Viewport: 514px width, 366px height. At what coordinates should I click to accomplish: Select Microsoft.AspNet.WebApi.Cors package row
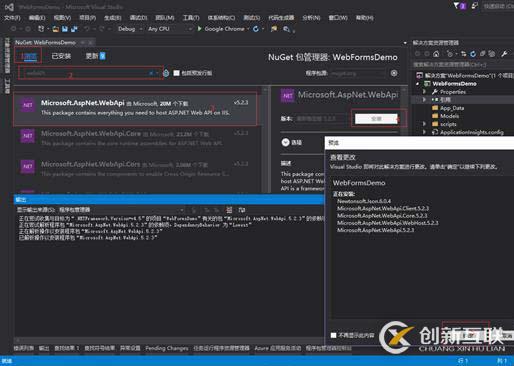(136, 169)
